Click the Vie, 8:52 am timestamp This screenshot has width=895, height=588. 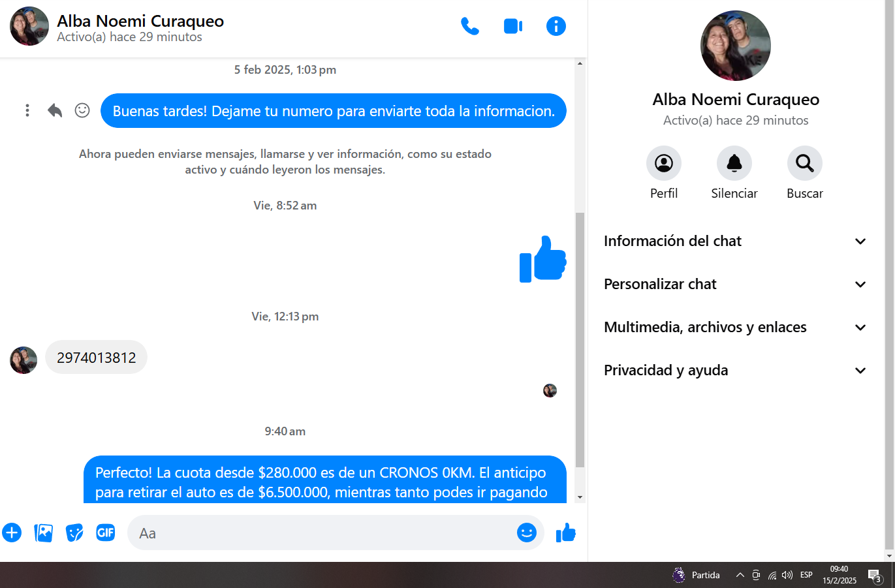(285, 206)
